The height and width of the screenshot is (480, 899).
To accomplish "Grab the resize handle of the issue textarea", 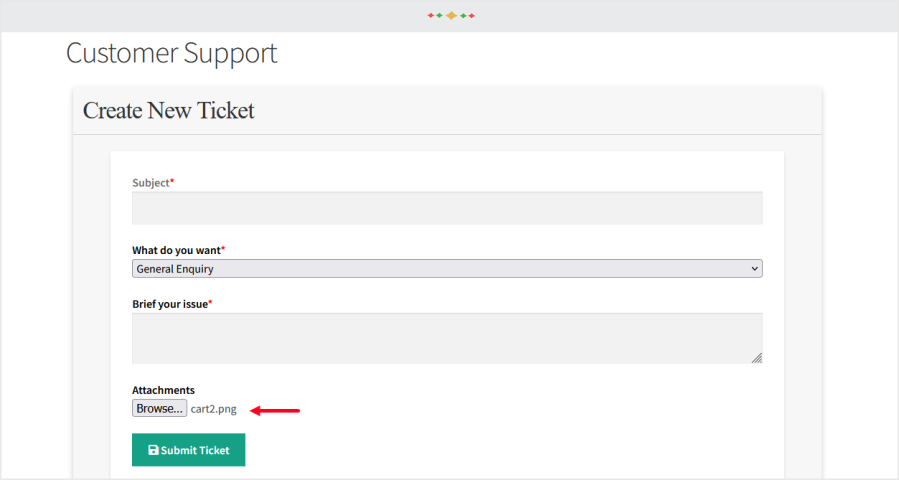I will point(756,357).
